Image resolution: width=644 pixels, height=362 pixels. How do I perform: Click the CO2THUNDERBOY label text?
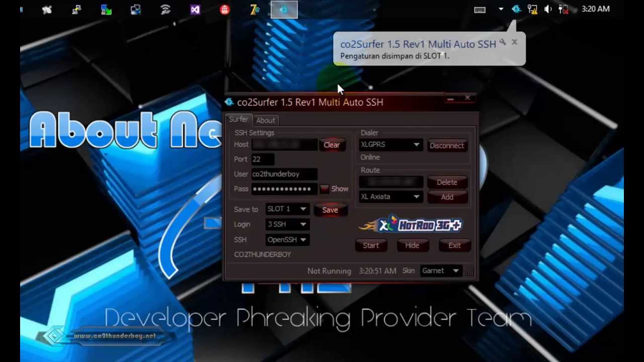[262, 254]
